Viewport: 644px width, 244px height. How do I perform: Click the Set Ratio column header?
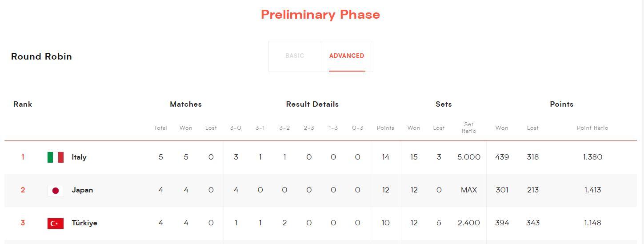tap(468, 128)
